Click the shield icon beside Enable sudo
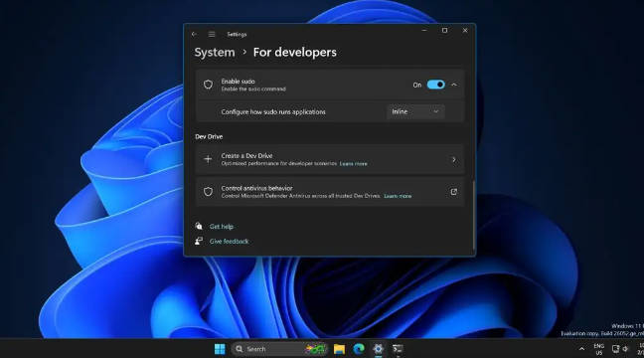This screenshot has width=644, height=358. (x=209, y=85)
